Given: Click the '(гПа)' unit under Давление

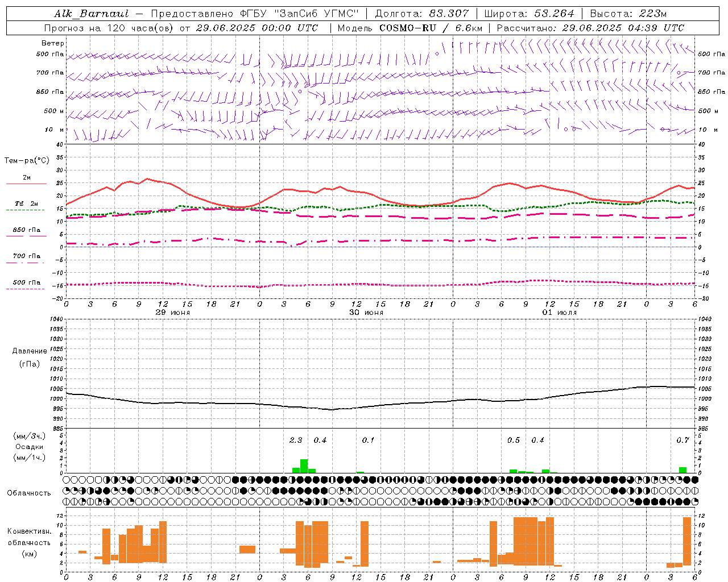Looking at the screenshot, I should [29, 364].
